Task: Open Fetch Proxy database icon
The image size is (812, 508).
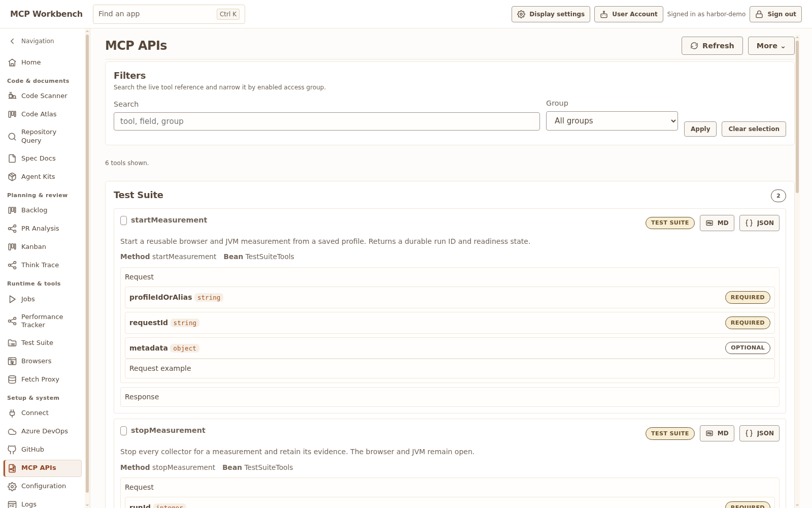Action: coord(12,379)
